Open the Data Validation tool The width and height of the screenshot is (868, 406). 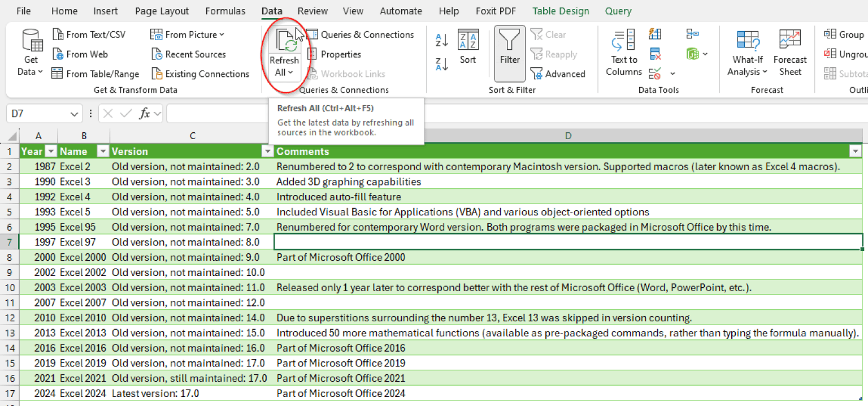pyautogui.click(x=654, y=72)
